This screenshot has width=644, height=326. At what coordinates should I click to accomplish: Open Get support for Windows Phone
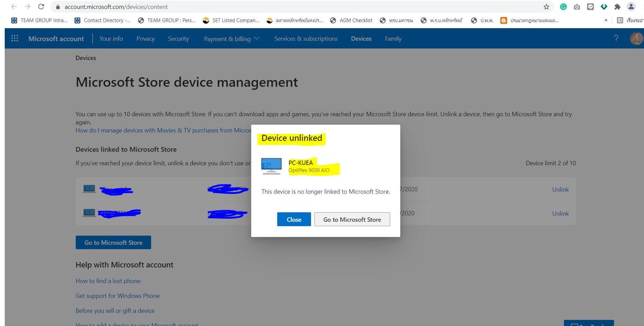click(x=117, y=296)
